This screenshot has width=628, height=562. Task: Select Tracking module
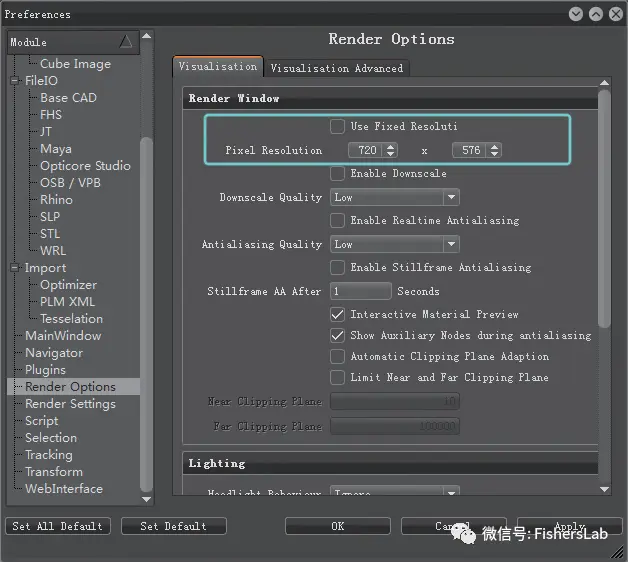[x=49, y=455]
